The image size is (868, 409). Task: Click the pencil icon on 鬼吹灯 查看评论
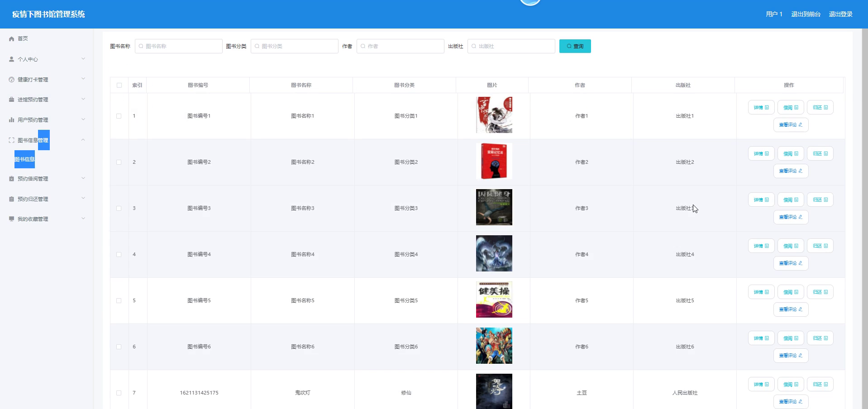click(x=800, y=402)
